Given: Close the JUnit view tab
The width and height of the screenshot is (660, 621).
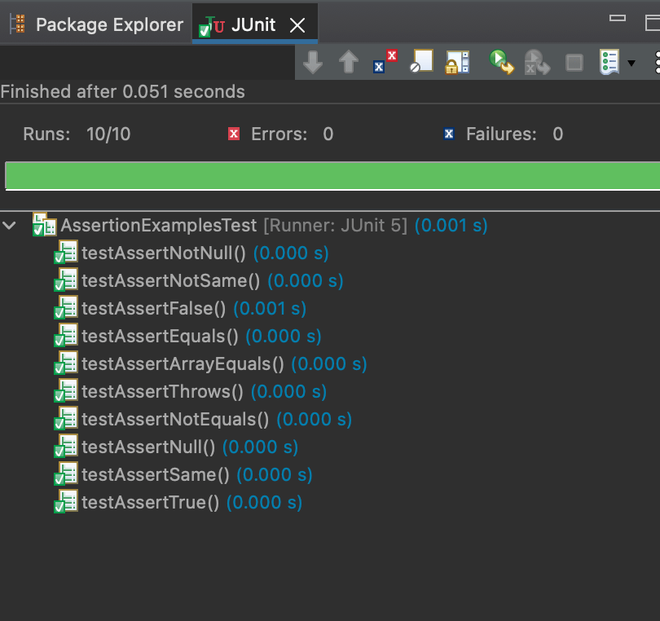Looking at the screenshot, I should click(x=298, y=25).
